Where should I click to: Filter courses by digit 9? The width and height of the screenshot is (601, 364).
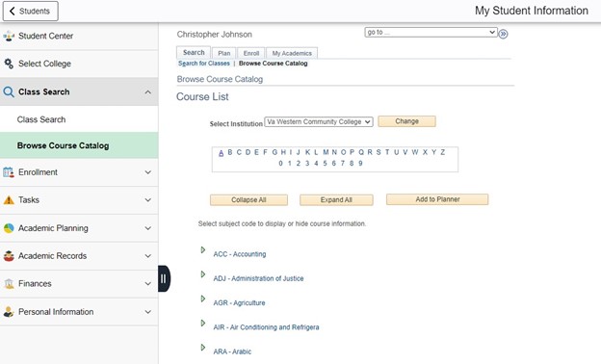point(360,164)
